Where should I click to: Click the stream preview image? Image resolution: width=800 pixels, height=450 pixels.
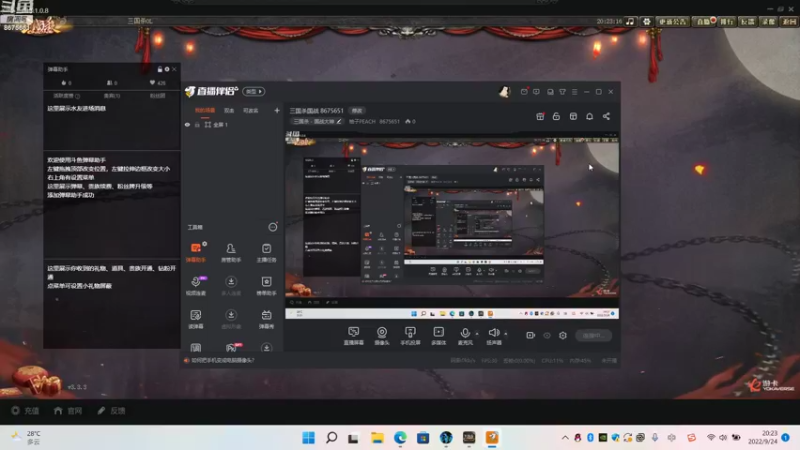(x=452, y=224)
